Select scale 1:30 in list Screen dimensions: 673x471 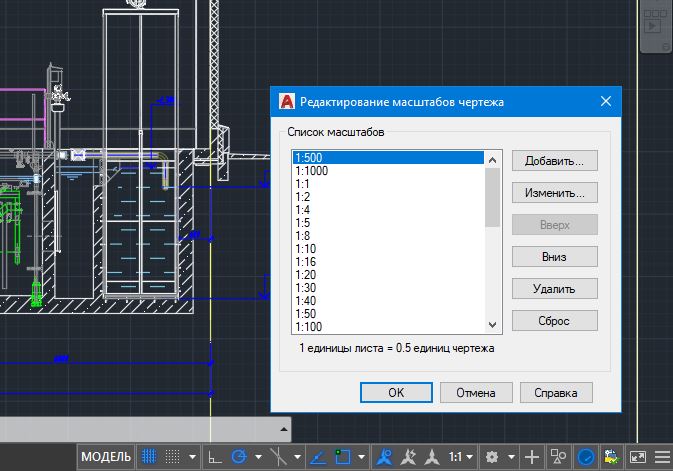(388, 288)
